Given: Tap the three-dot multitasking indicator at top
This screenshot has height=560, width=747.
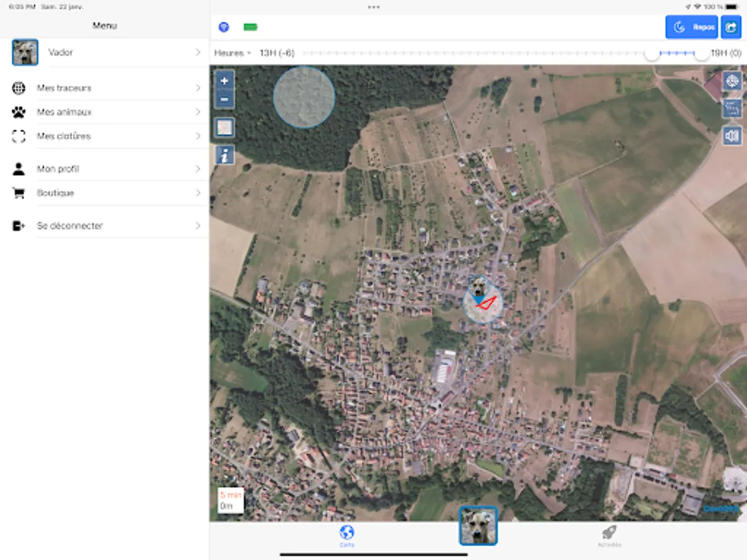Looking at the screenshot, I should (374, 7).
